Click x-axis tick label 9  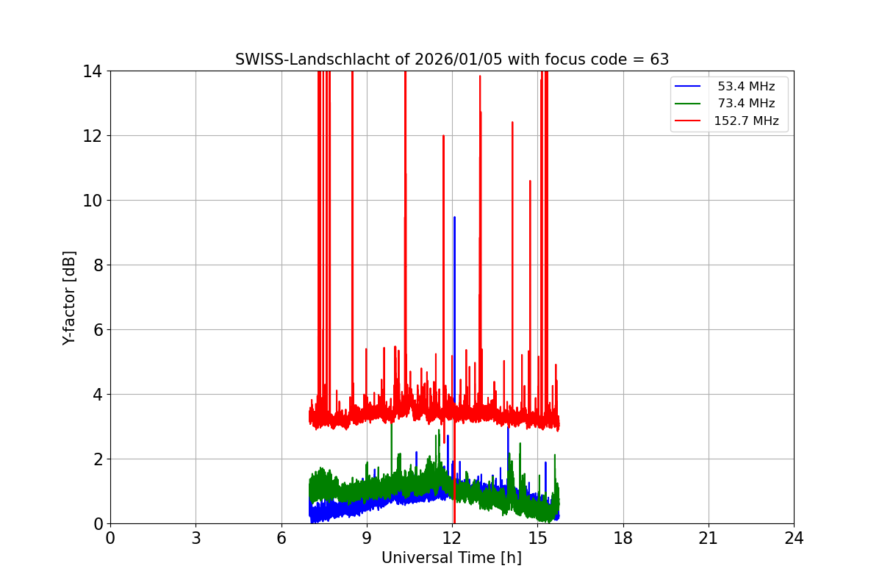pyautogui.click(x=367, y=538)
